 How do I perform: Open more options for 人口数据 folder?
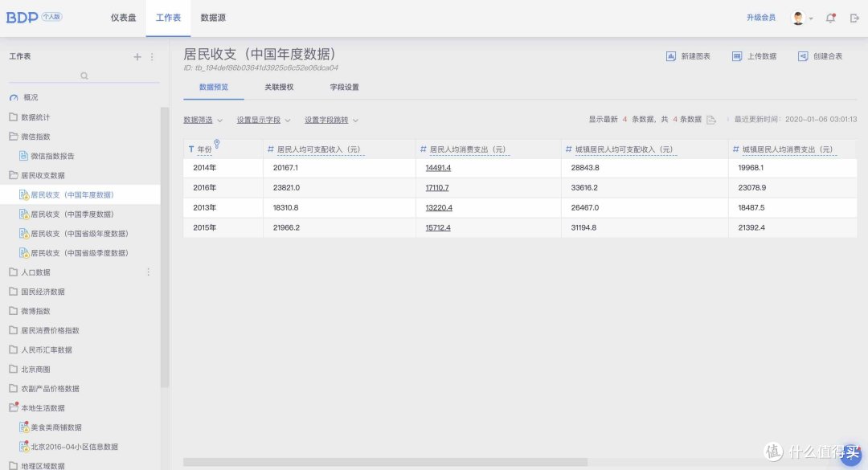[149, 272]
